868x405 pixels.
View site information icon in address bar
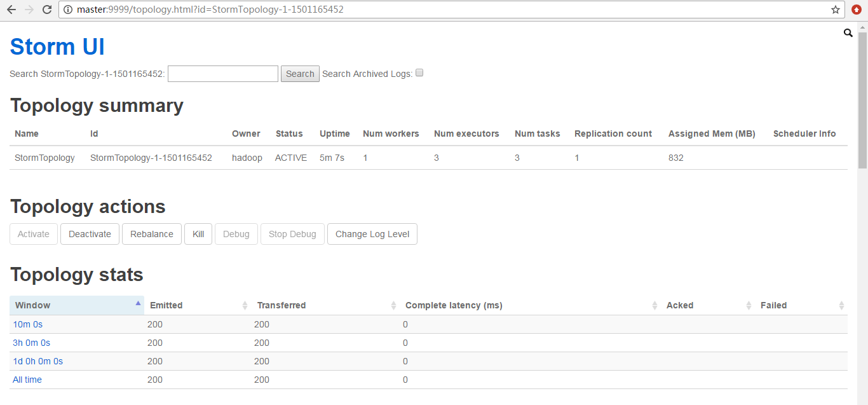(68, 10)
